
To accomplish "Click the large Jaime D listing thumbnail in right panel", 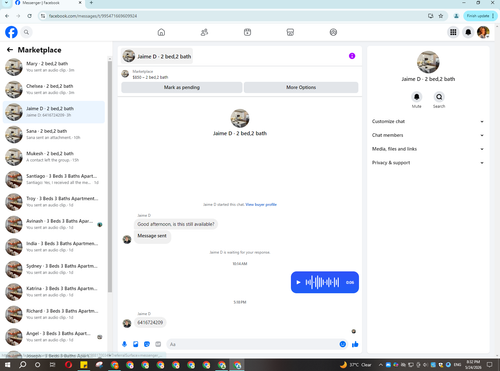I will pyautogui.click(x=428, y=62).
